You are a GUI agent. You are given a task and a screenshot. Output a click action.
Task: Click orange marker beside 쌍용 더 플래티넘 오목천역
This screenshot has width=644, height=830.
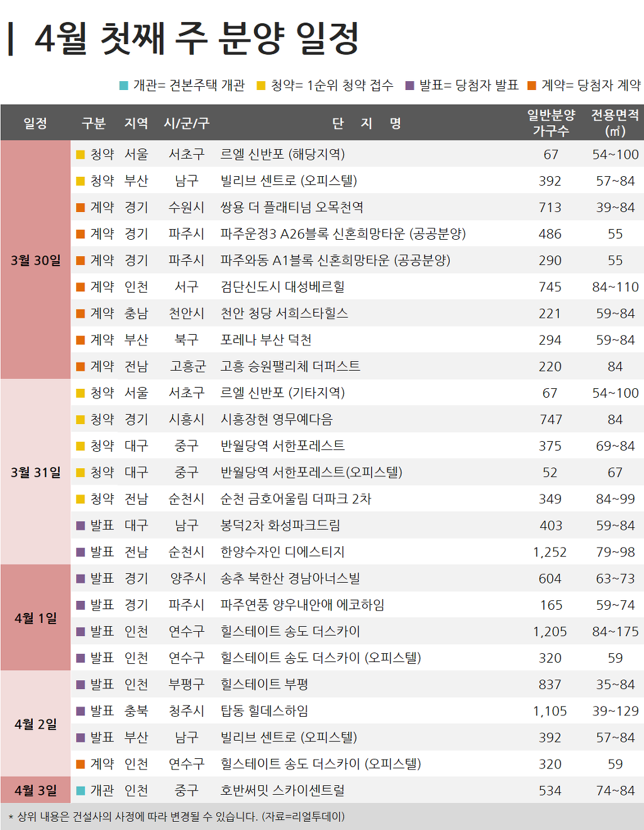tap(80, 208)
